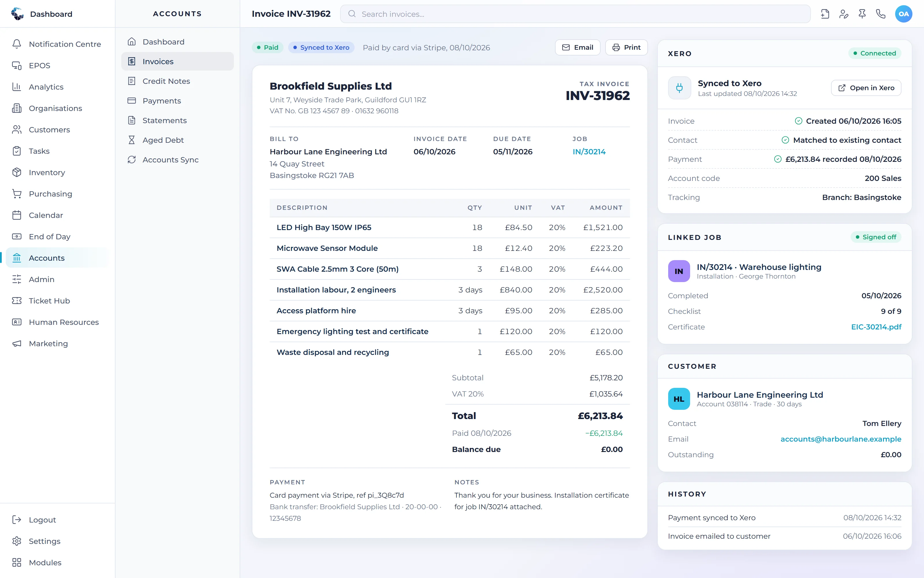The image size is (924, 578).
Task: Click the HL customer avatar
Action: [679, 399]
